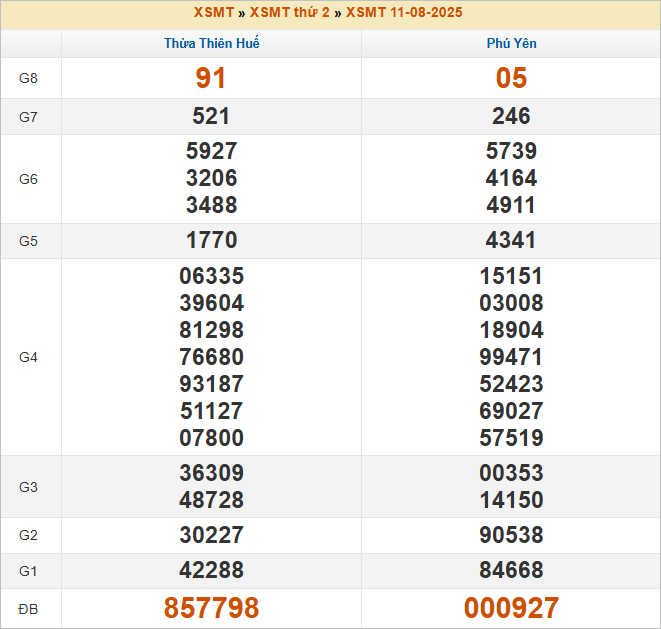Click the G2 number 90538
The height and width of the screenshot is (629, 661).
pyautogui.click(x=511, y=535)
